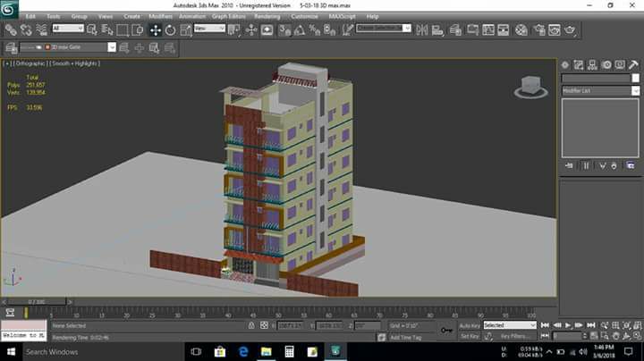The image size is (644, 361).
Task: Open the Smooth + Highlights shading menu
Action: [74, 63]
